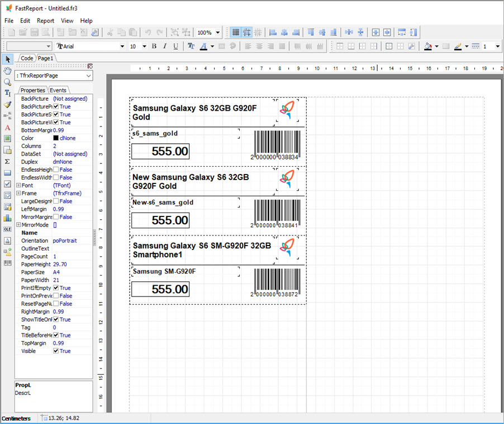Click the font settings Tr icon

191,46
